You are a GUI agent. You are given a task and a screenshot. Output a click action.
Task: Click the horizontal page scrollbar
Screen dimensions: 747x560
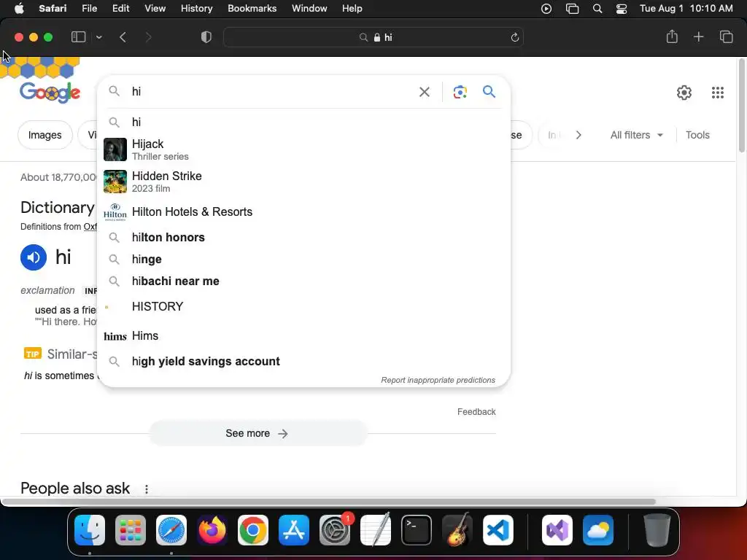pyautogui.click(x=329, y=502)
